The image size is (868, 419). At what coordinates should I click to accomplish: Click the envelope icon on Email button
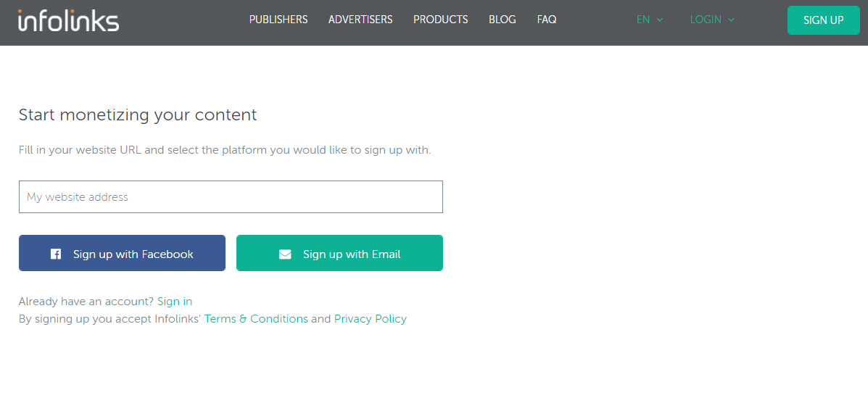pyautogui.click(x=285, y=254)
